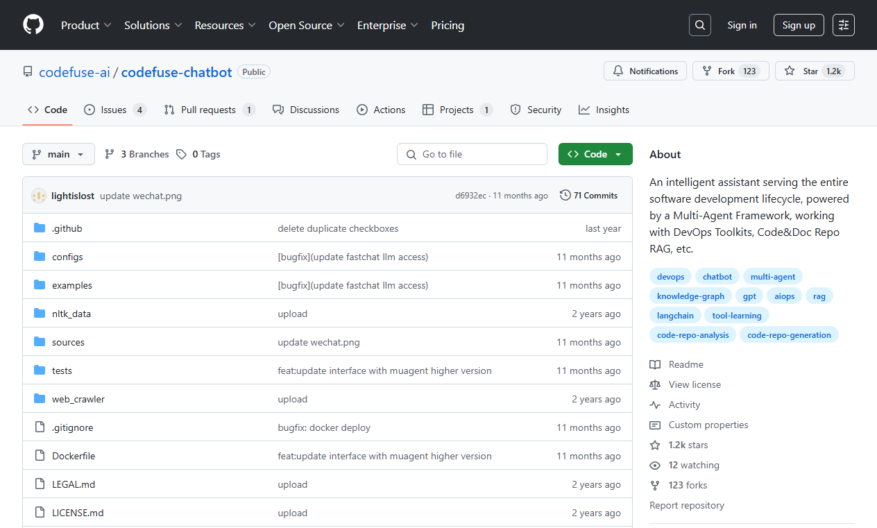Click the star icon next to 1.2k stars
This screenshot has width=877, height=528.
[x=655, y=445]
